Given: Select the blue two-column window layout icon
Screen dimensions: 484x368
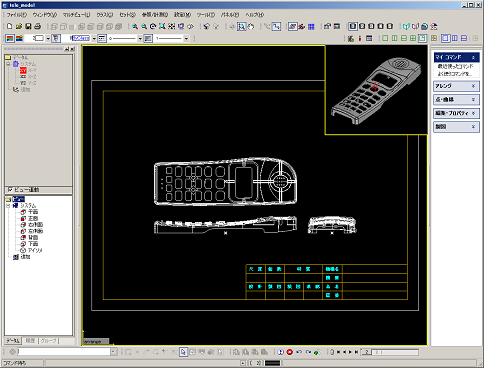Looking at the screenshot, I should (455, 38).
